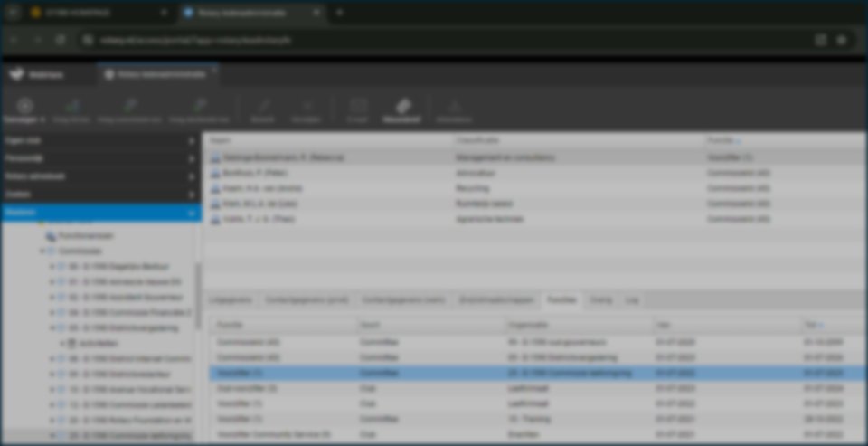This screenshot has height=446, width=868.
Task: Open the Contactgegevens (werk) tab
Action: (403, 300)
